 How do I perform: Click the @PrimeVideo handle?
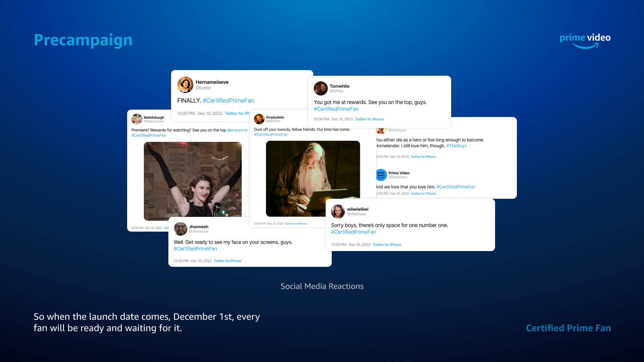pos(398,177)
